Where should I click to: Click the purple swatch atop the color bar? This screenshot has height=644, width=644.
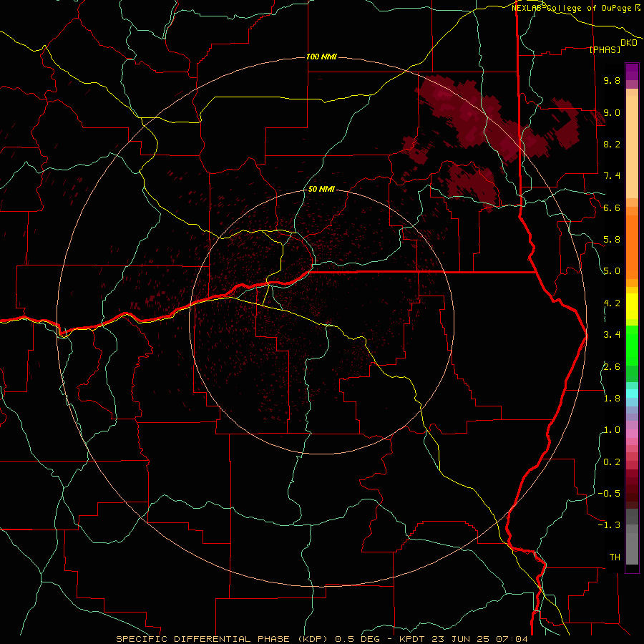pos(632,72)
